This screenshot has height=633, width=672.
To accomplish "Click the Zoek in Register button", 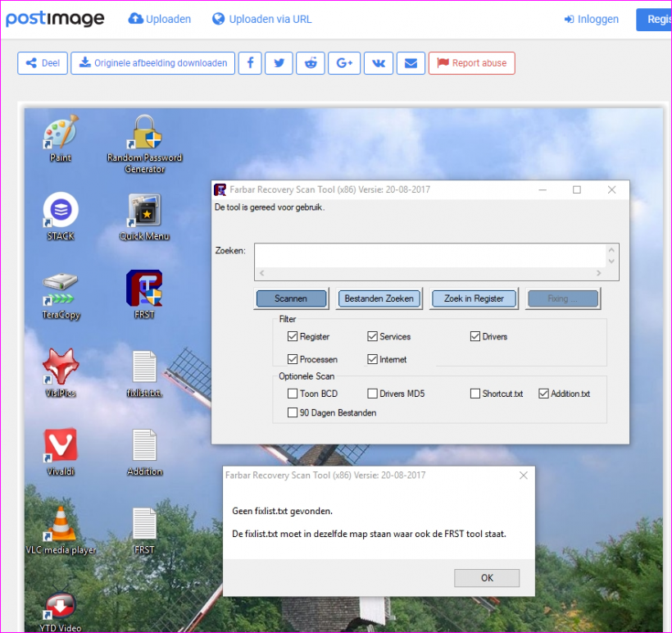I will click(x=474, y=298).
